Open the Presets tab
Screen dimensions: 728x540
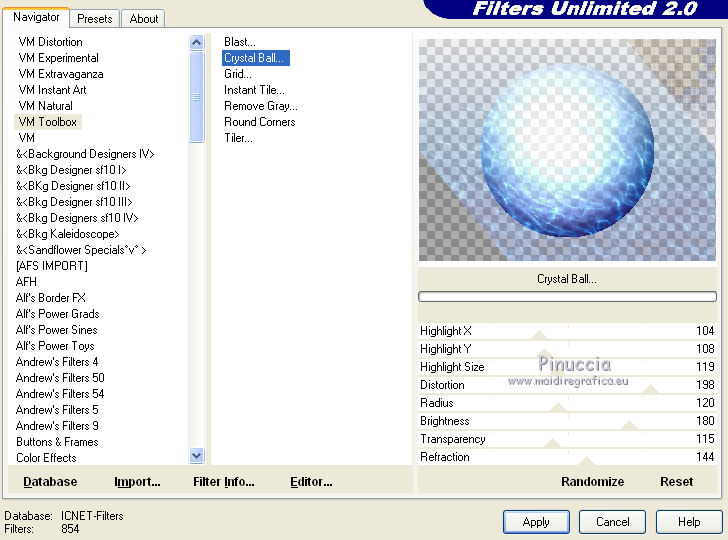point(95,19)
